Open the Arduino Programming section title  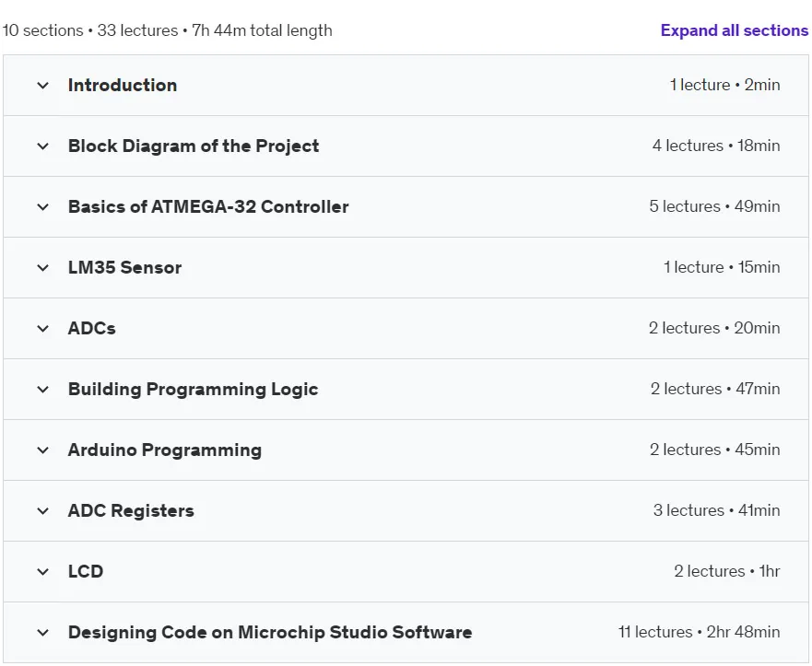(165, 450)
